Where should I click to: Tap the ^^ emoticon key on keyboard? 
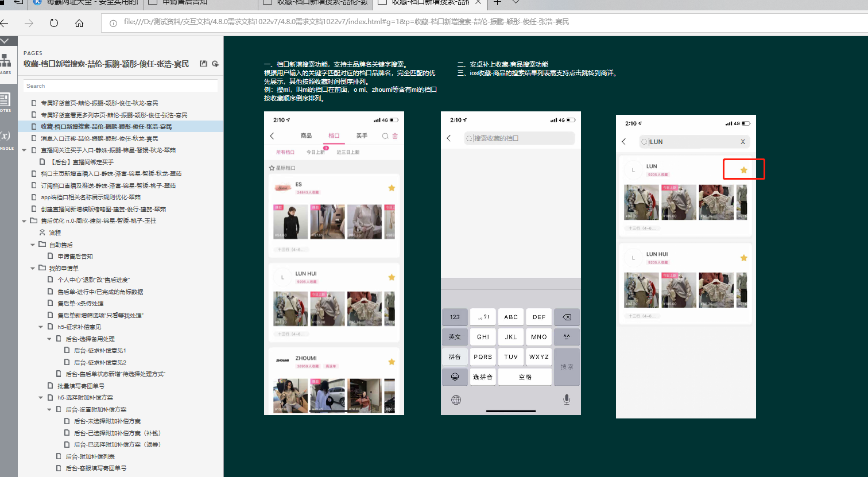click(x=567, y=337)
